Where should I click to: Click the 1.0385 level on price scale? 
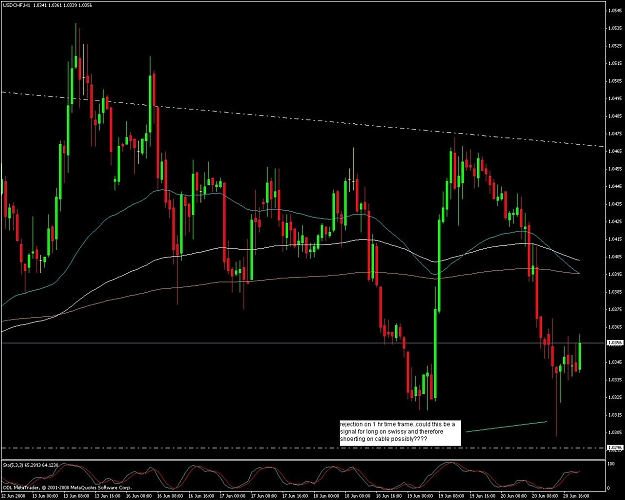(614, 291)
